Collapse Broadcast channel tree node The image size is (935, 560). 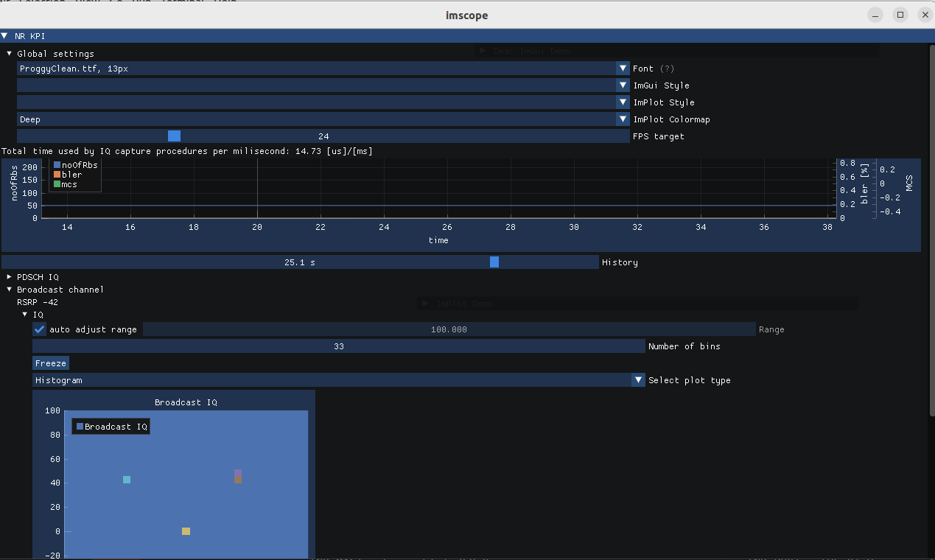[10, 290]
